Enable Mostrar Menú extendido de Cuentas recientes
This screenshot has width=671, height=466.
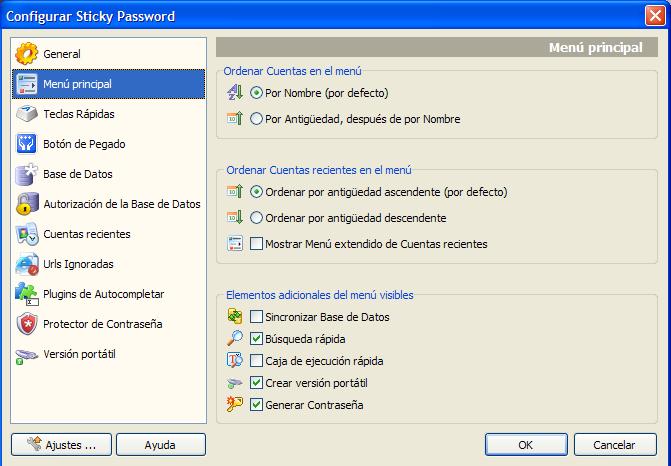pyautogui.click(x=256, y=243)
